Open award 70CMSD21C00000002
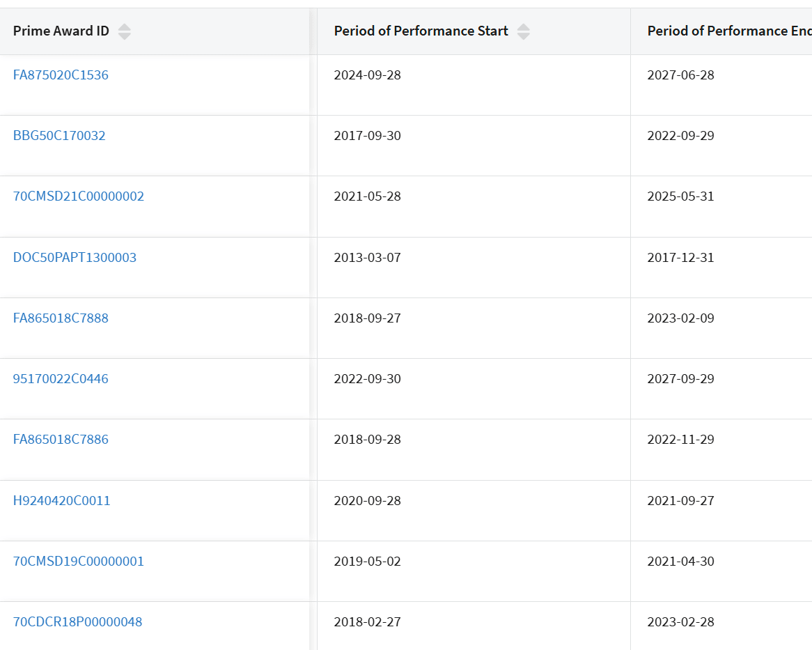The height and width of the screenshot is (650, 812). tap(79, 196)
